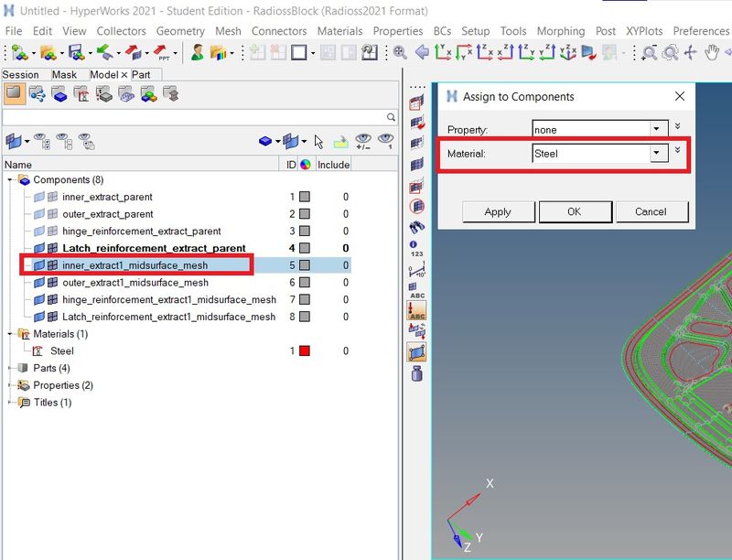Open the Mesh menu

[228, 31]
